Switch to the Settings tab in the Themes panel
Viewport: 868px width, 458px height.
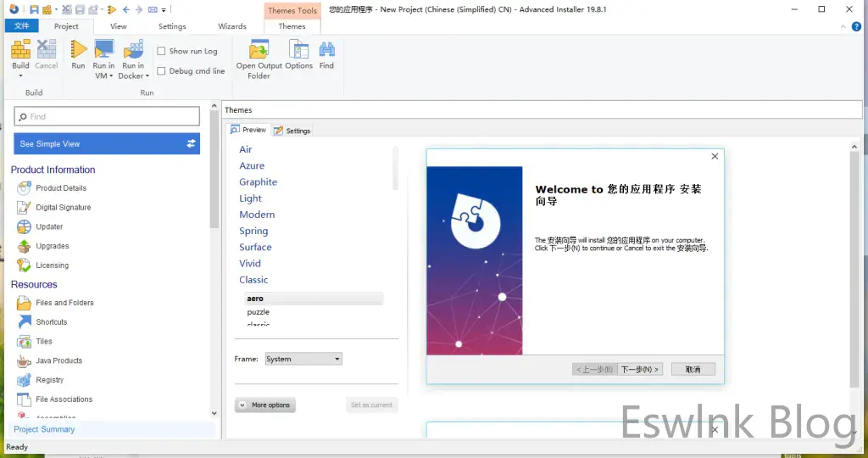coord(292,131)
